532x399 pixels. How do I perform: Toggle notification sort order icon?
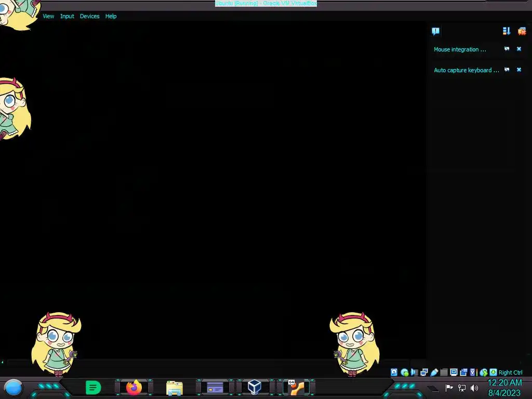506,31
